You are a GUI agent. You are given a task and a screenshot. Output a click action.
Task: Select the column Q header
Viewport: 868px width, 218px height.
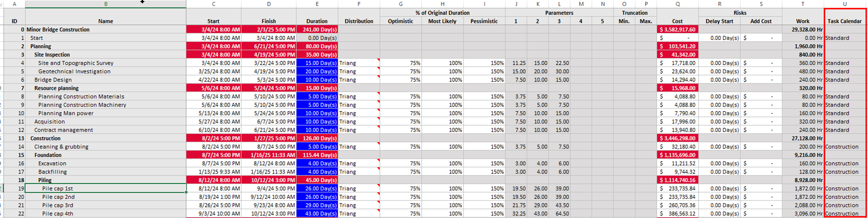pyautogui.click(x=677, y=4)
